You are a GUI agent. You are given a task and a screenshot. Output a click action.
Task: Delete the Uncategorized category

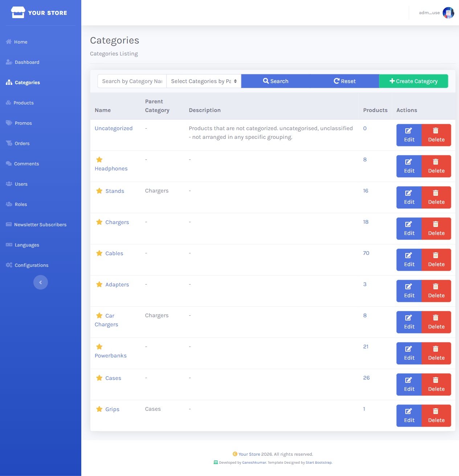coord(436,135)
